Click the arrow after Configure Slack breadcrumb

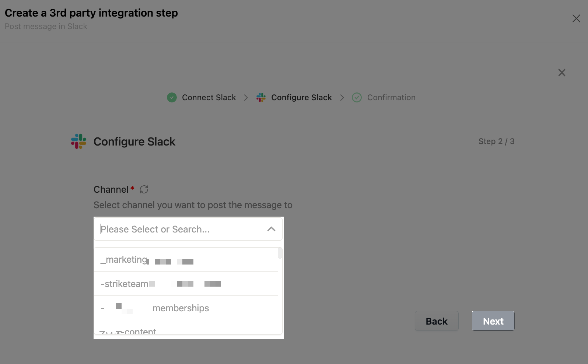pos(342,98)
